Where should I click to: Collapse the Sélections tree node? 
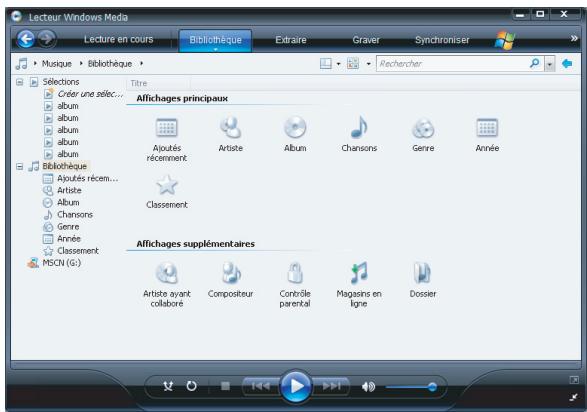click(19, 82)
